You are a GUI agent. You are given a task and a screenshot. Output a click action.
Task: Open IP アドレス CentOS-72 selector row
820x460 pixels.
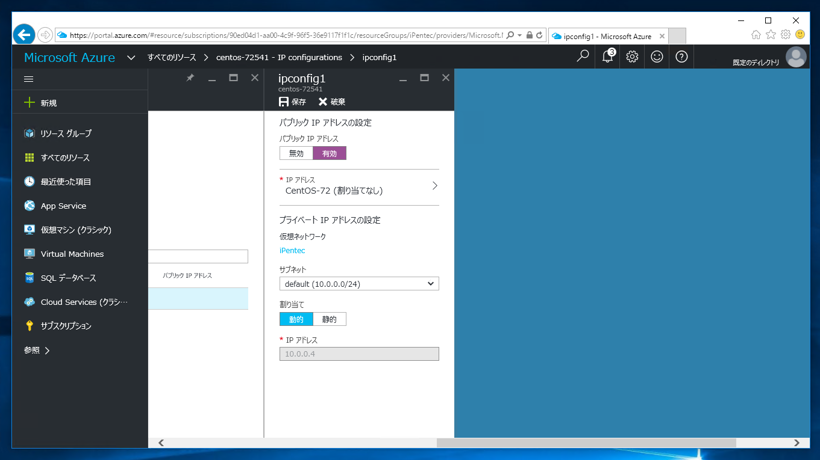(x=359, y=186)
